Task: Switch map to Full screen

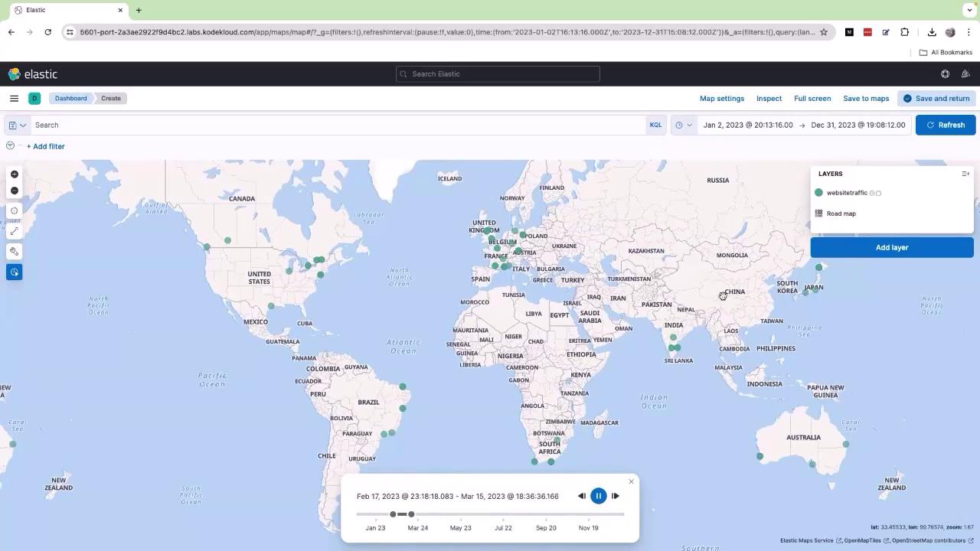Action: tap(812, 98)
